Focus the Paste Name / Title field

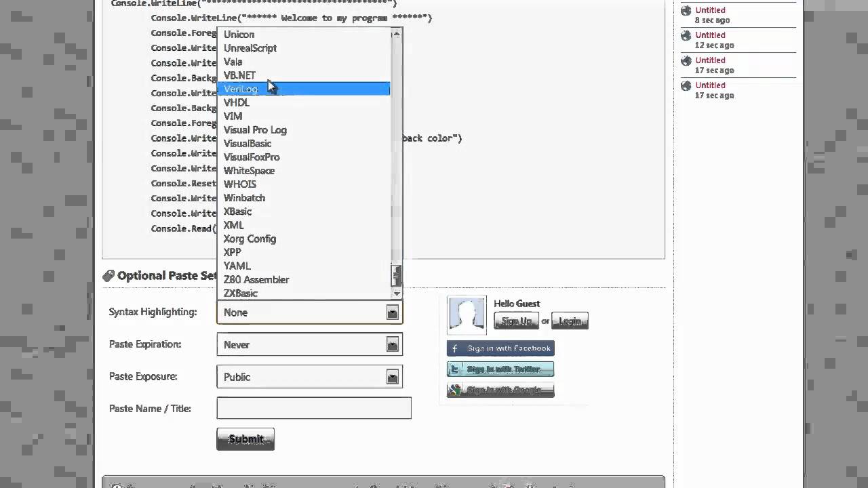pyautogui.click(x=314, y=408)
